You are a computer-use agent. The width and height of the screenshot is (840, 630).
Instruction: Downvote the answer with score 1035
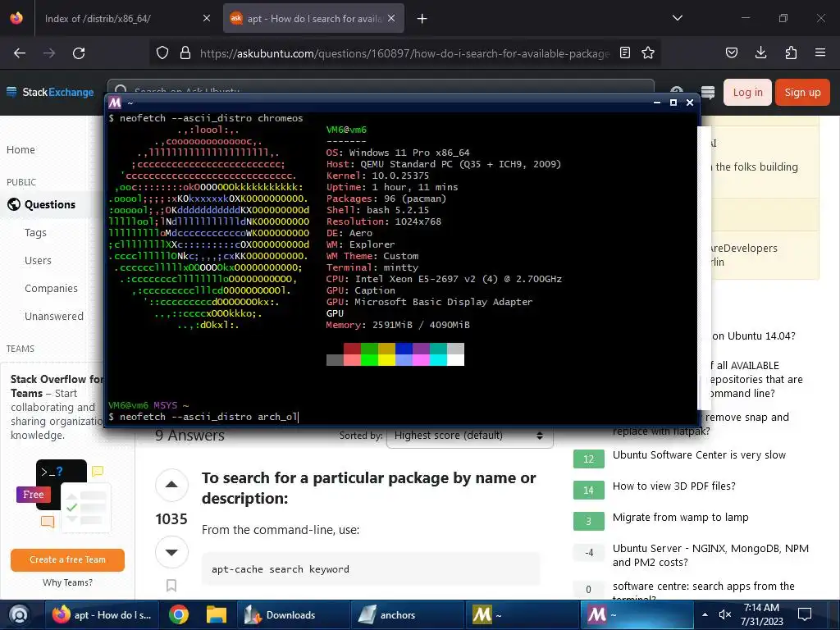pyautogui.click(x=171, y=552)
